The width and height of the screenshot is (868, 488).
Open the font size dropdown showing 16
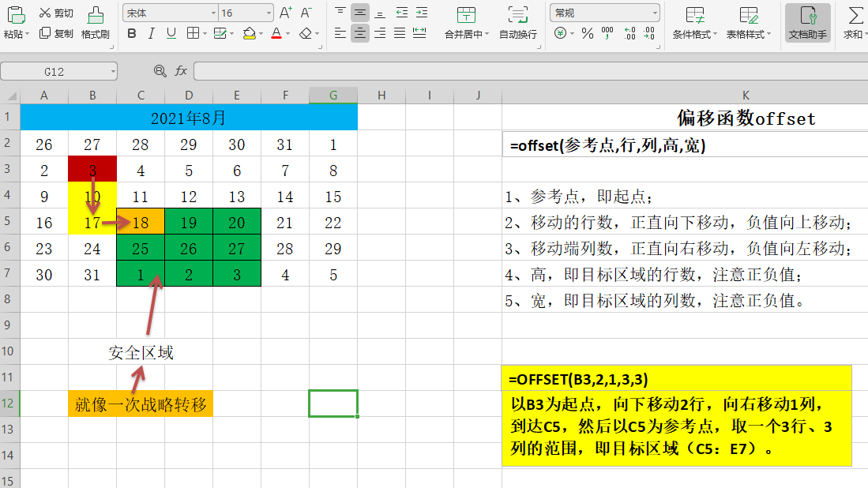(x=269, y=13)
